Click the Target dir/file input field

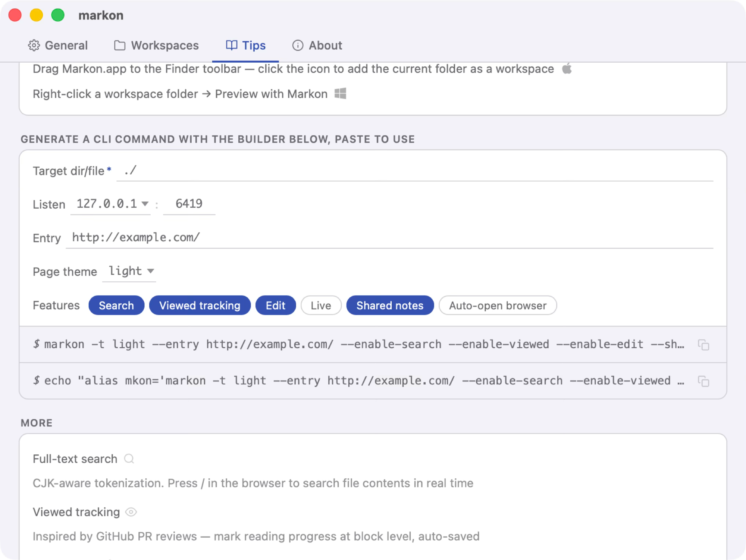pos(415,171)
